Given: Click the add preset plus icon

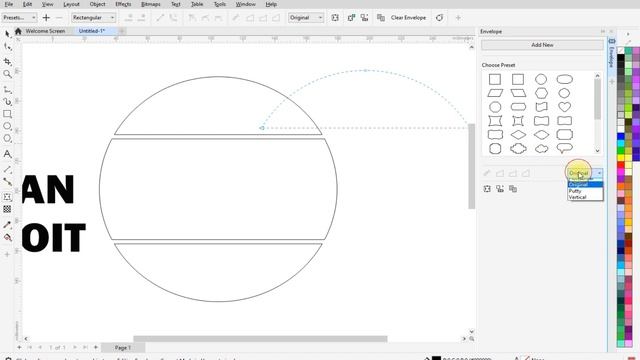Looking at the screenshot, I should pyautogui.click(x=46, y=18).
